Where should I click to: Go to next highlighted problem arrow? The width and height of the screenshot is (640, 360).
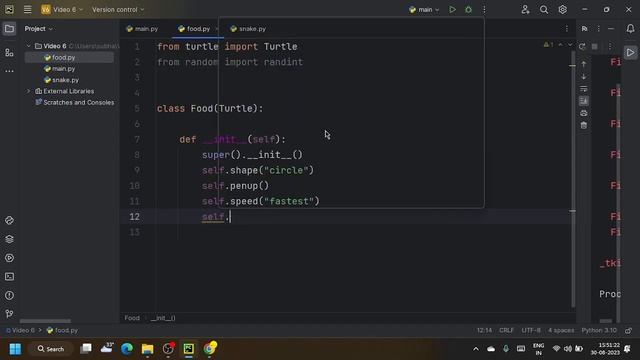(x=570, y=44)
